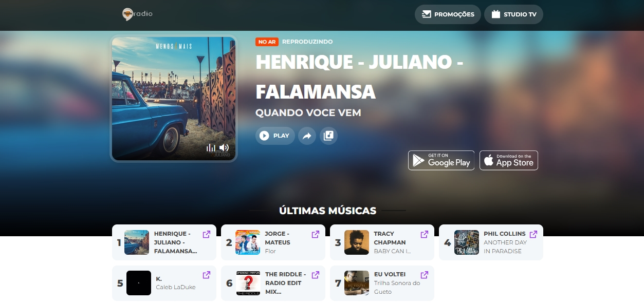Click the Phil Collins album thumbnail

pos(466,242)
